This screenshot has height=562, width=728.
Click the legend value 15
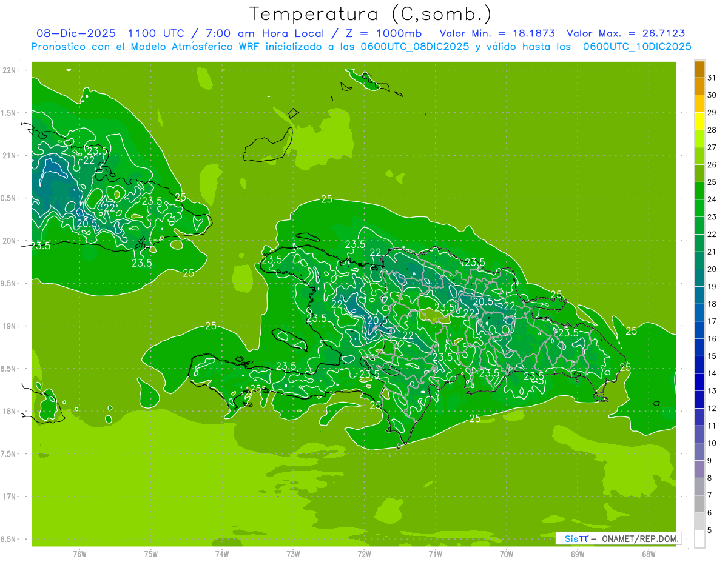tap(712, 356)
